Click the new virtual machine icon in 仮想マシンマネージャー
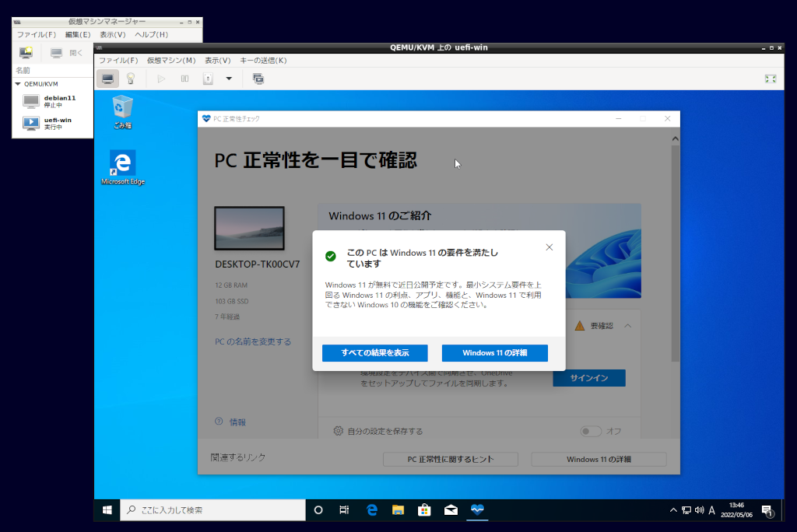The image size is (797, 532). [26, 52]
